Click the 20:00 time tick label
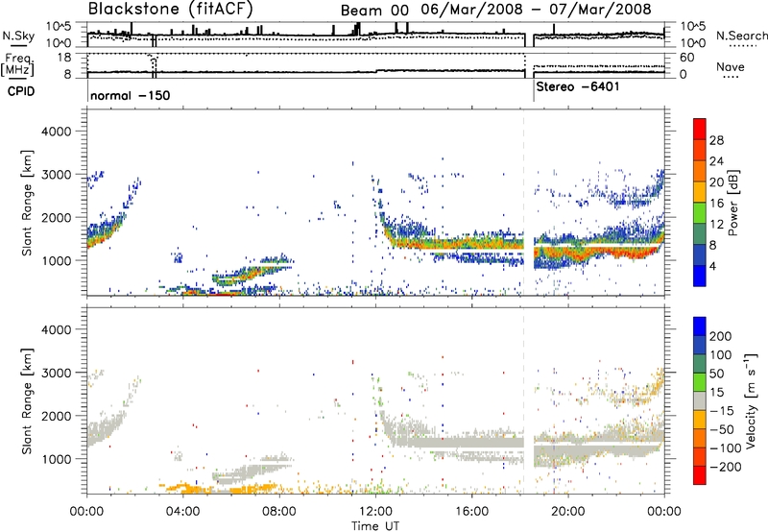This screenshot has width=768, height=532. pos(567,512)
